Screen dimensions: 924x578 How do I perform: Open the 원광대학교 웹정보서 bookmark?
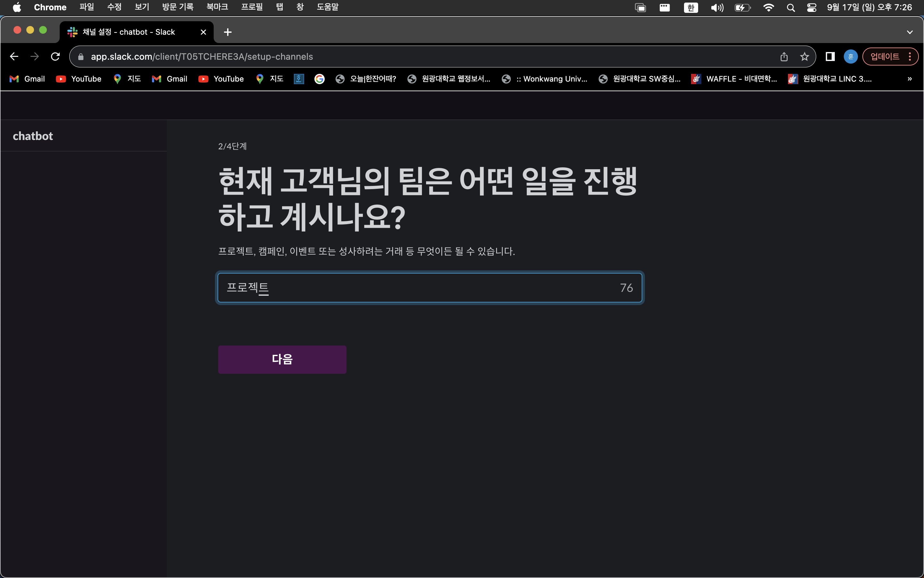[x=449, y=79]
